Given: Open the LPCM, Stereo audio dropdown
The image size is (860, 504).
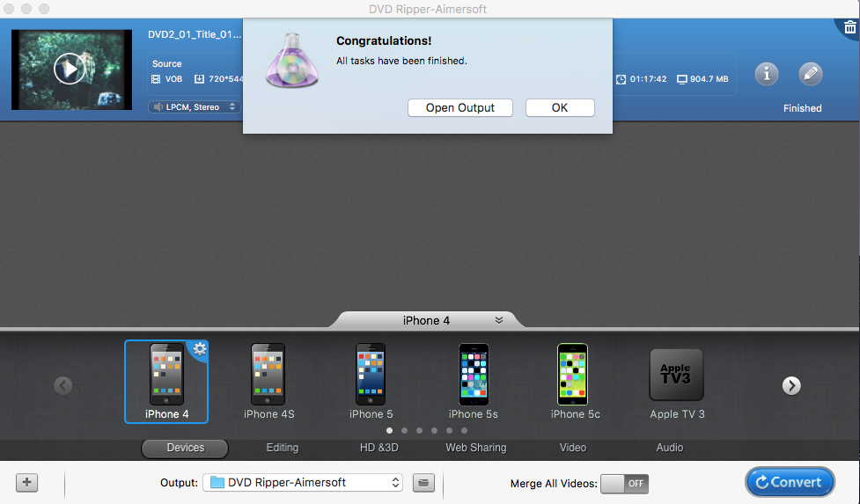Looking at the screenshot, I should click(195, 106).
